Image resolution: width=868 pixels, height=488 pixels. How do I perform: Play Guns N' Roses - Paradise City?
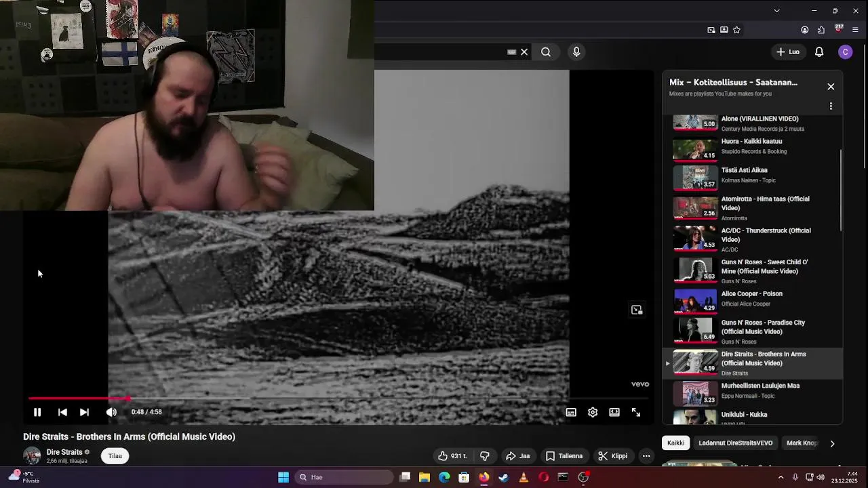(753, 331)
